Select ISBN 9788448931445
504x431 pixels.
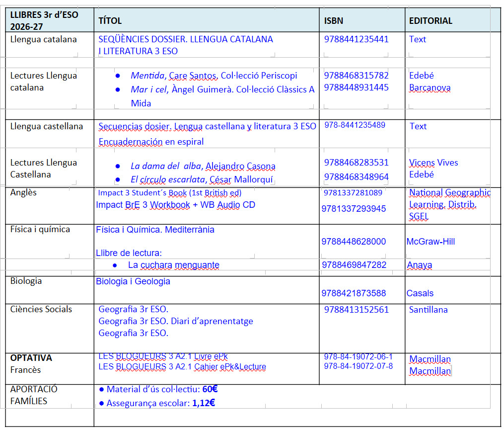pos(356,87)
